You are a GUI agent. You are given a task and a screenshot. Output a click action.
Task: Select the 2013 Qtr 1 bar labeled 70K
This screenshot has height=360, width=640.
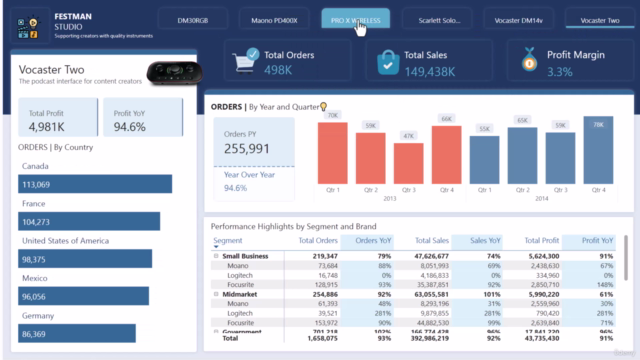(x=333, y=153)
